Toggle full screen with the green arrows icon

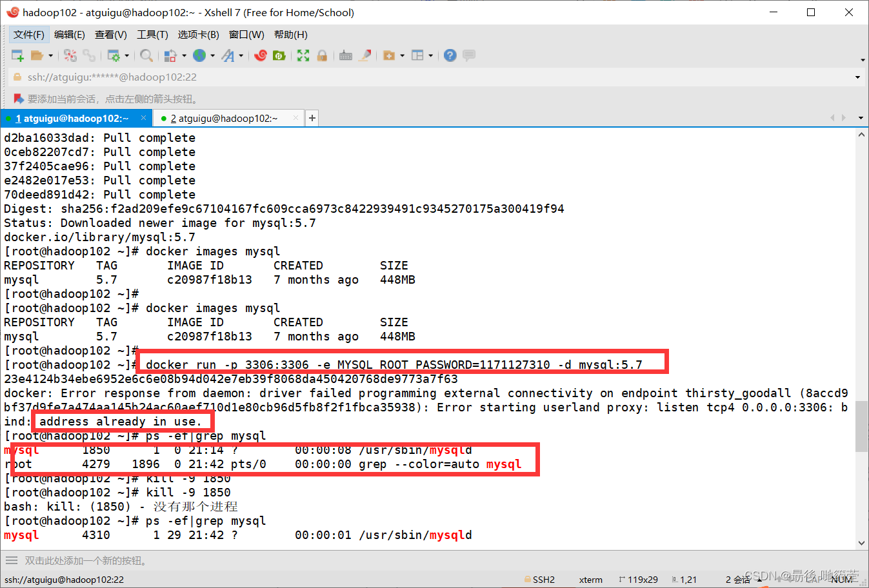tap(303, 55)
